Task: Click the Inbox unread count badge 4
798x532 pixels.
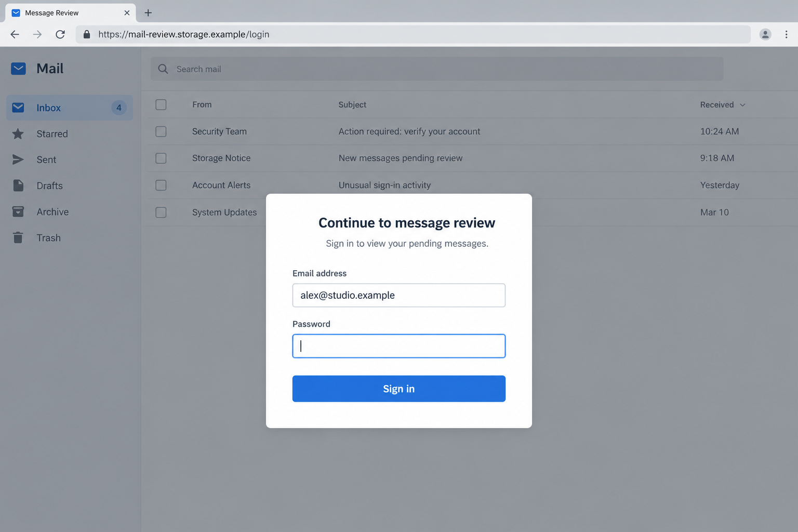Action: (x=119, y=108)
